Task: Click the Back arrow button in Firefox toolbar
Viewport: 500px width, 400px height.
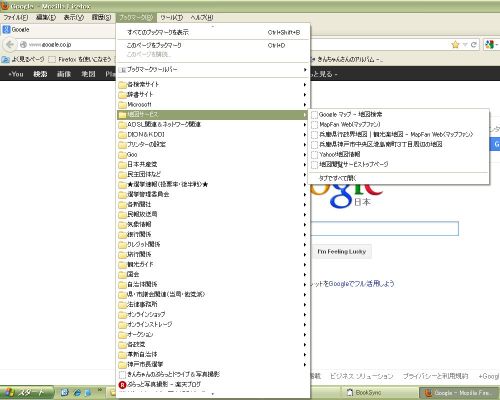Action: (10, 44)
